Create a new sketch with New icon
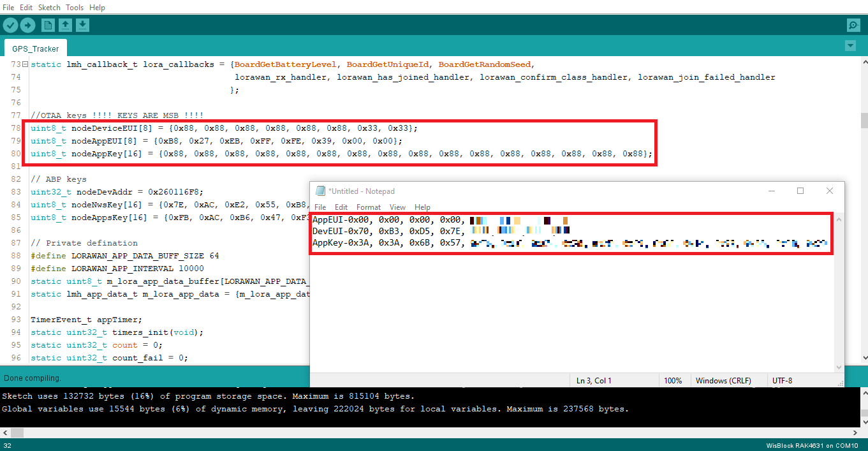The height and width of the screenshot is (451, 868). [48, 25]
